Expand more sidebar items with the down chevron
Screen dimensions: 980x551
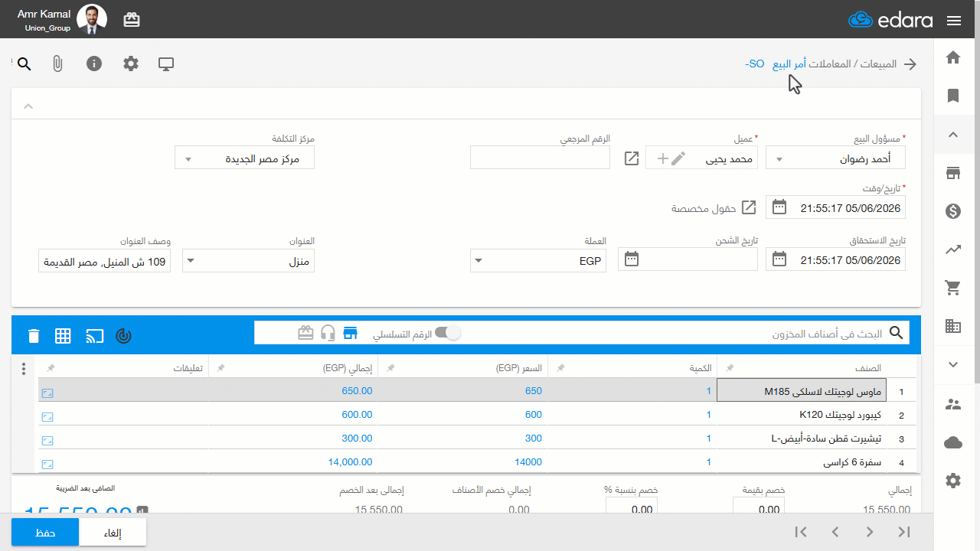pyautogui.click(x=953, y=364)
